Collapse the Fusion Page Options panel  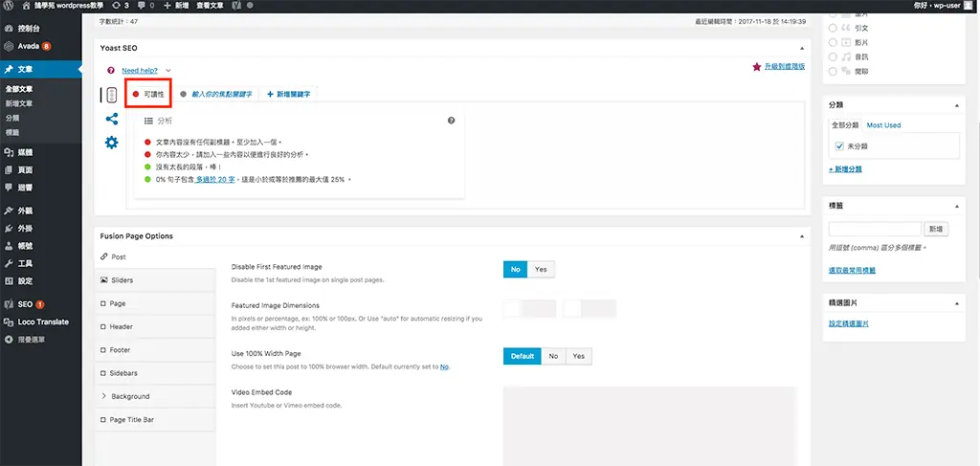(x=802, y=236)
